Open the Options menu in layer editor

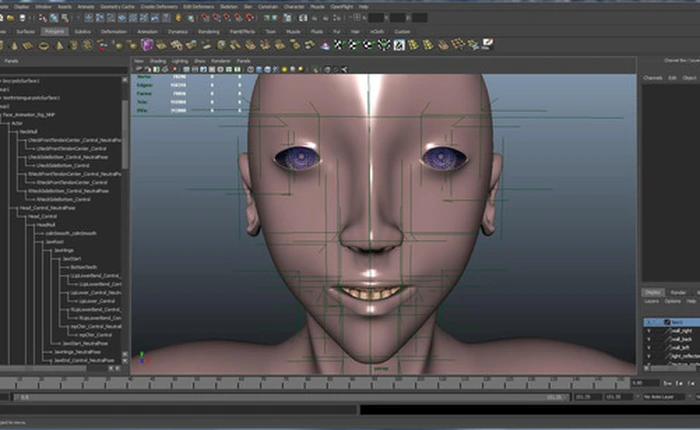(x=672, y=301)
